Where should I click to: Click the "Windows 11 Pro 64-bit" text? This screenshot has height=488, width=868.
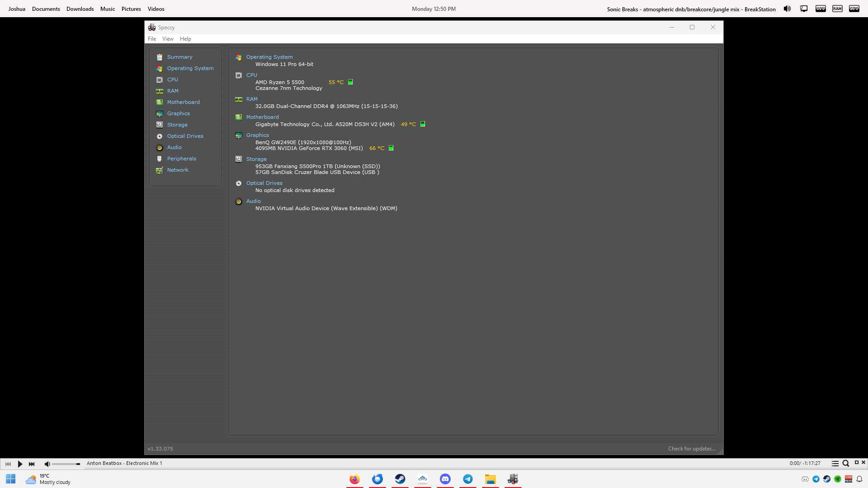pyautogui.click(x=284, y=64)
